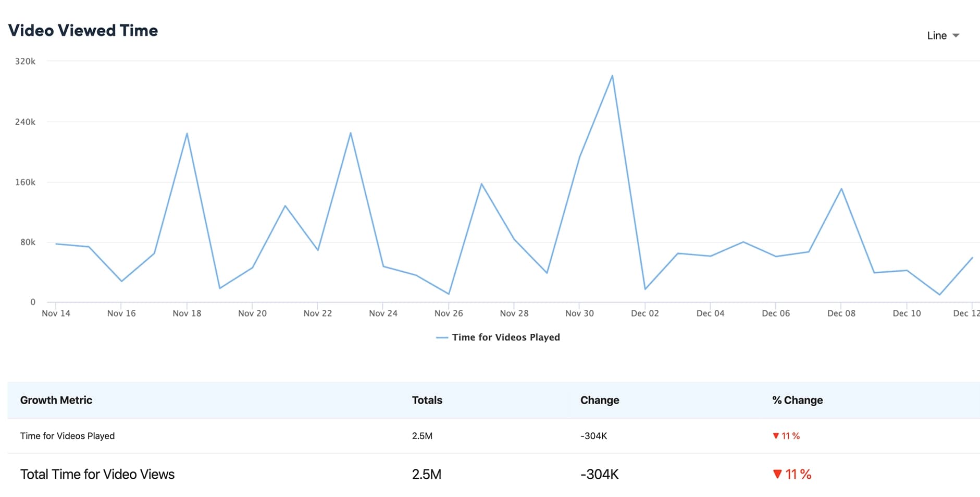This screenshot has height=497, width=980.
Task: Click the 11 % value in Total Time row
Action: coord(798,475)
